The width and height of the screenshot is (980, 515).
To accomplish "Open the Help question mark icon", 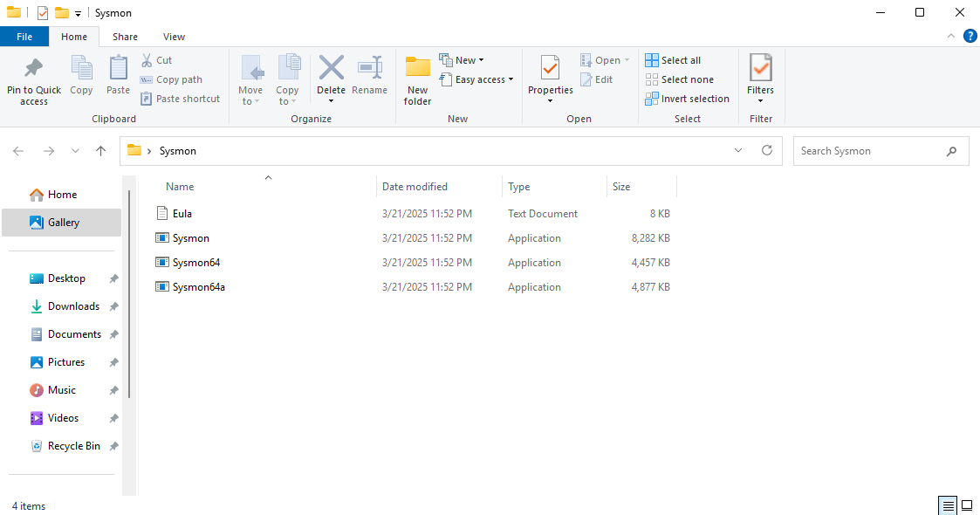I will coord(970,36).
